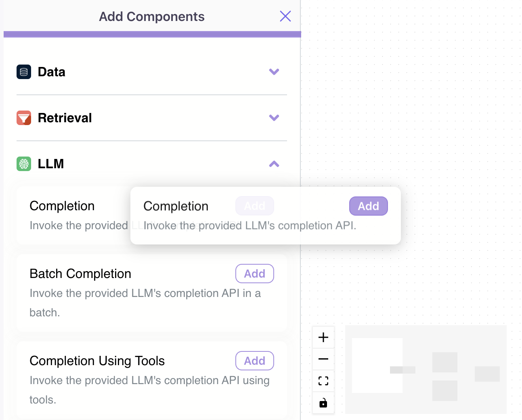Select the LLM section heading
Image resolution: width=522 pixels, height=420 pixels.
coord(51,164)
